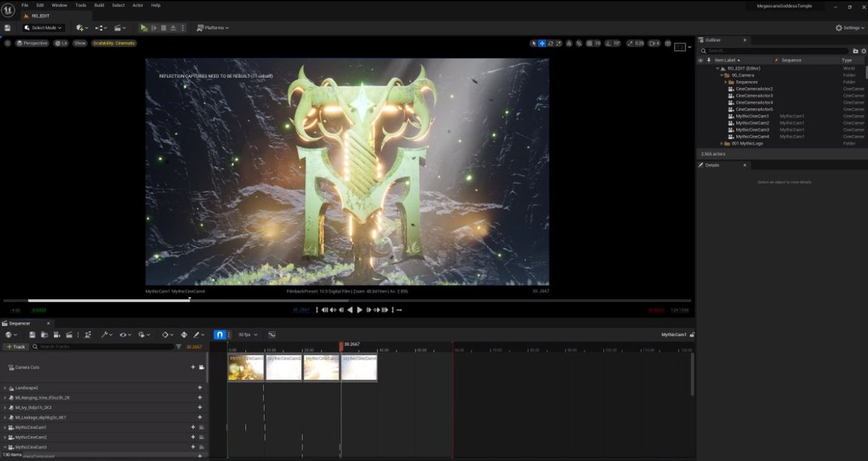The height and width of the screenshot is (461, 868).
Task: Select the Translate tool in the viewport toolbar
Action: coord(542,43)
